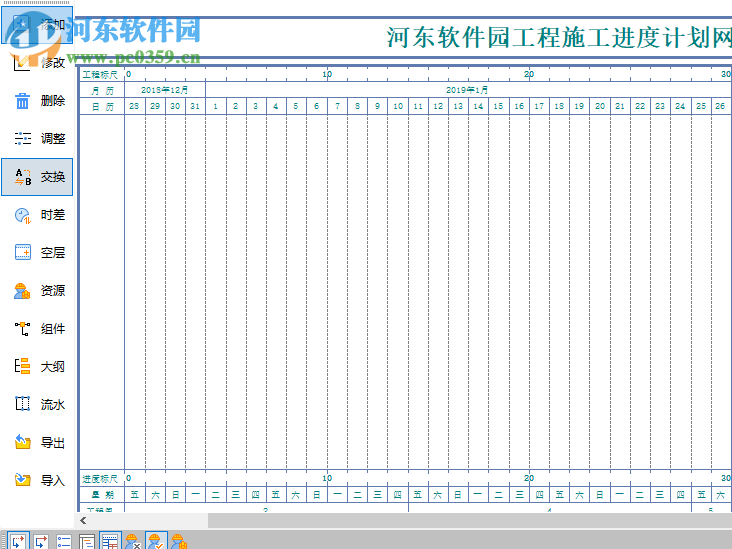Click the Gantt chart view icon
The height and width of the screenshot is (549, 732).
coord(86,541)
